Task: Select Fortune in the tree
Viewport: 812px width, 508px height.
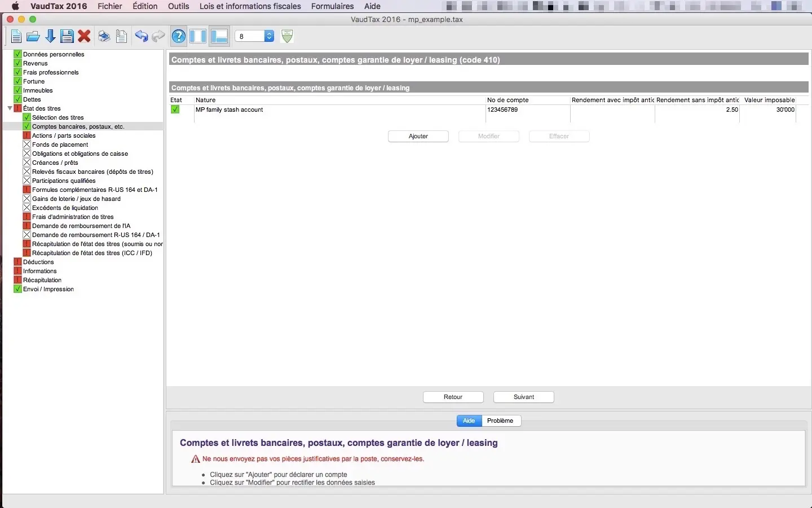Action: coord(34,81)
